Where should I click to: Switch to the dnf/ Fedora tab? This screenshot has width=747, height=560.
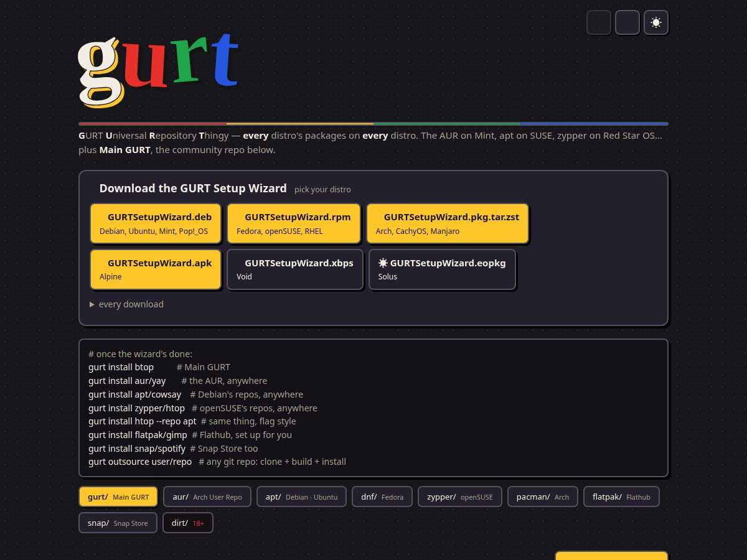tap(382, 497)
